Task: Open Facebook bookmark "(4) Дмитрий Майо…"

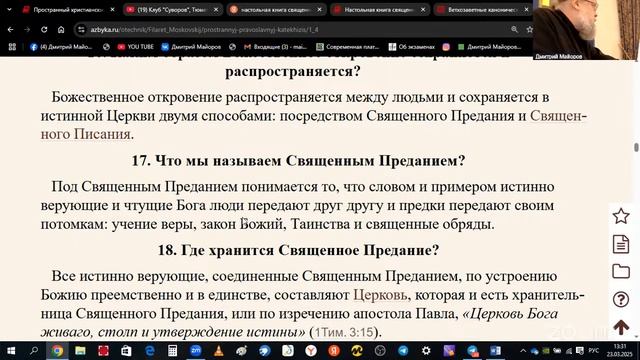Action: point(61,47)
